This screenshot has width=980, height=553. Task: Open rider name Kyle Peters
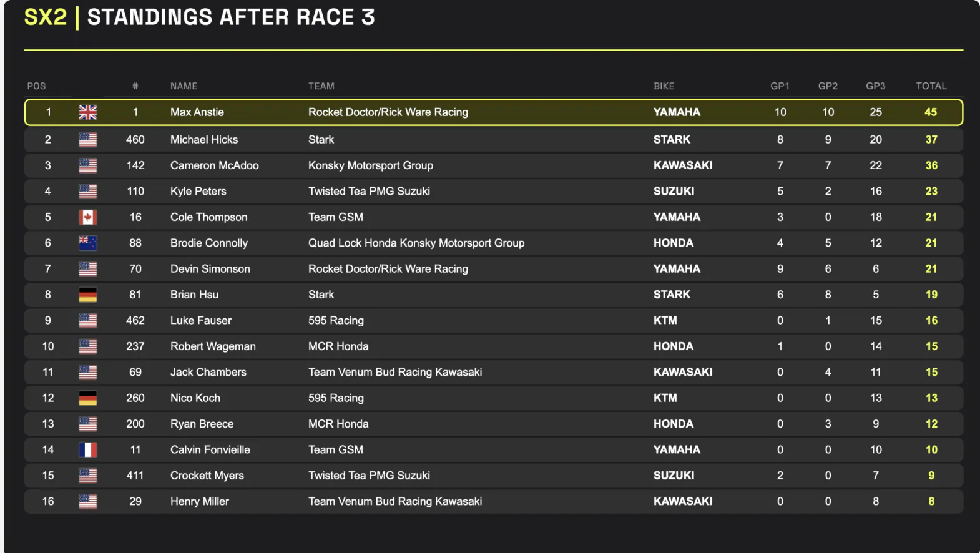tap(198, 192)
